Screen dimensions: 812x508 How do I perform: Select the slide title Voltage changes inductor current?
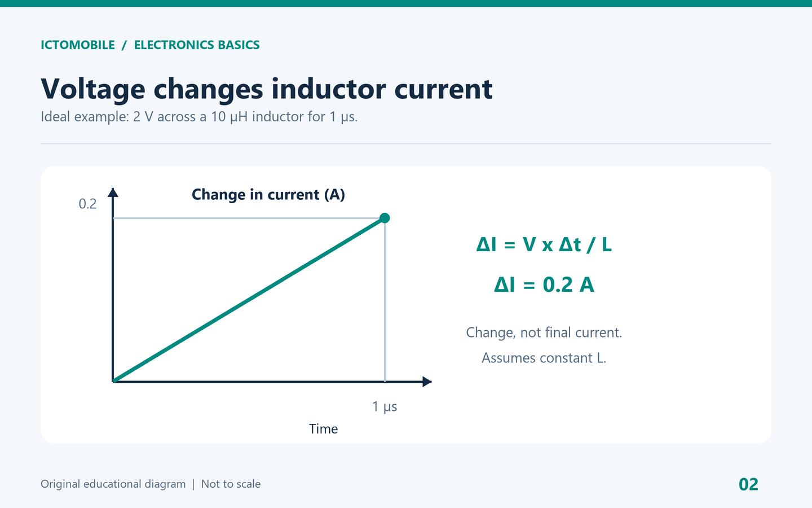click(x=267, y=89)
